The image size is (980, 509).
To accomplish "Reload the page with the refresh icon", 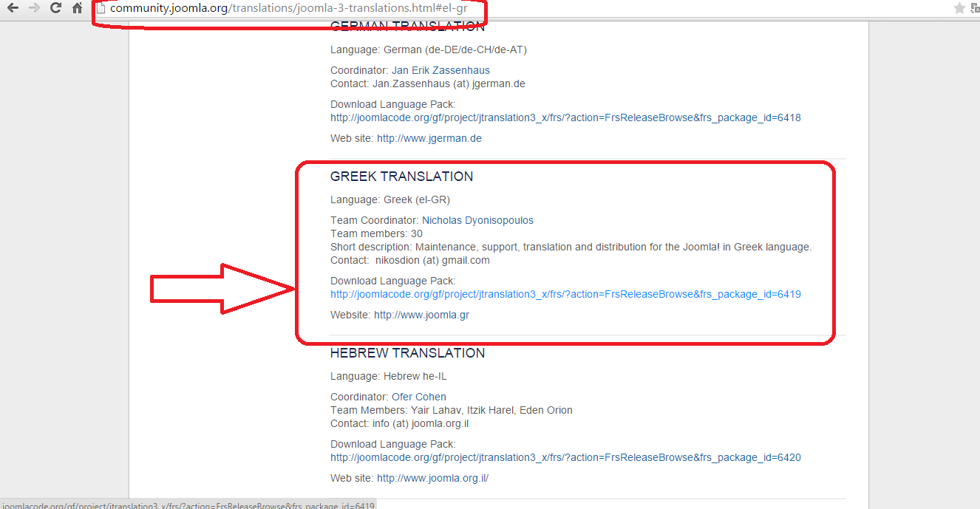I will click(55, 8).
